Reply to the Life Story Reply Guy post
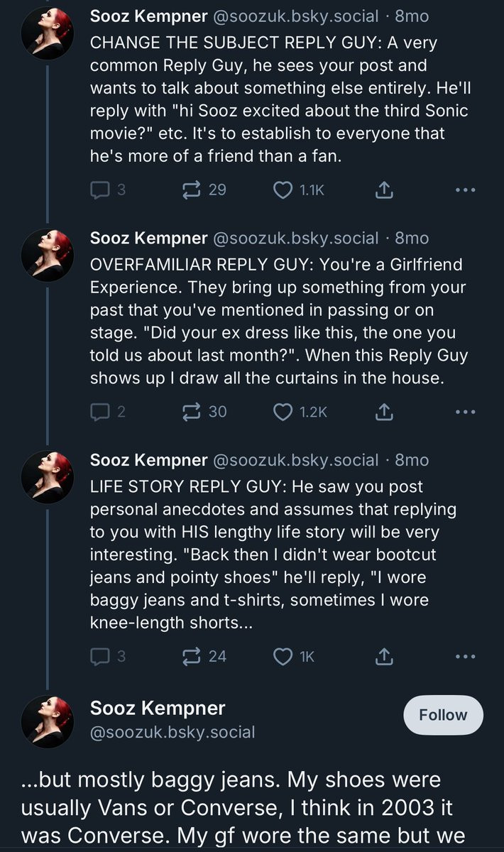 pyautogui.click(x=99, y=656)
